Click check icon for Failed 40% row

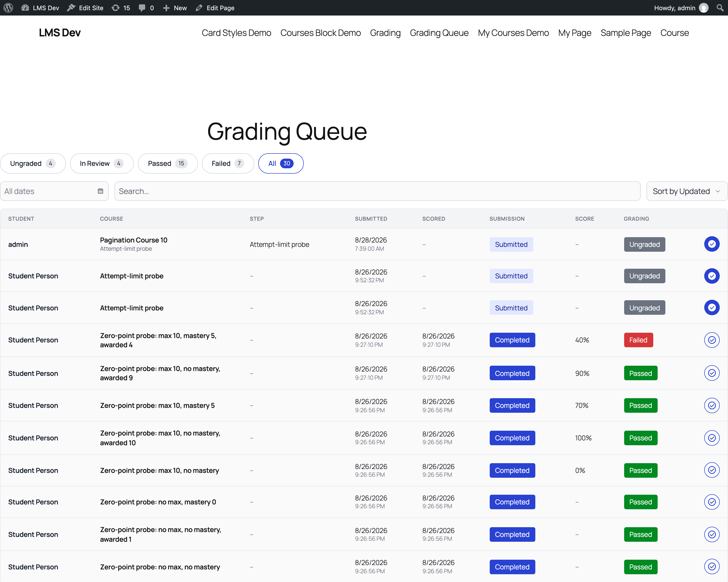712,340
